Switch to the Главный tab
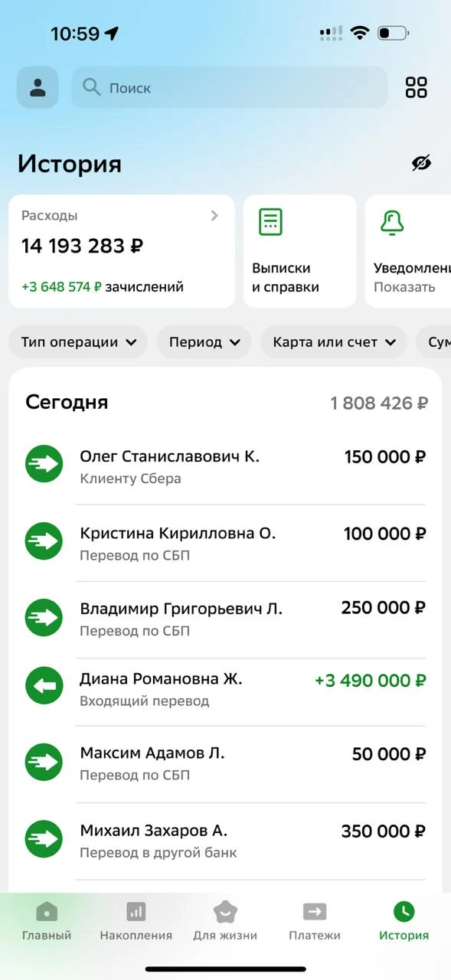Image resolution: width=451 pixels, height=980 pixels. pos(47,920)
